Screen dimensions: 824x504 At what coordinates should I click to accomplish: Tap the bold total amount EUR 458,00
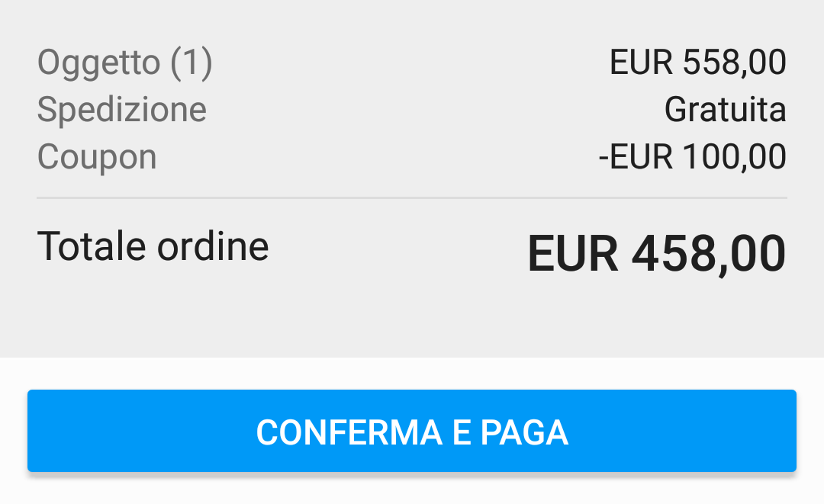tap(656, 254)
